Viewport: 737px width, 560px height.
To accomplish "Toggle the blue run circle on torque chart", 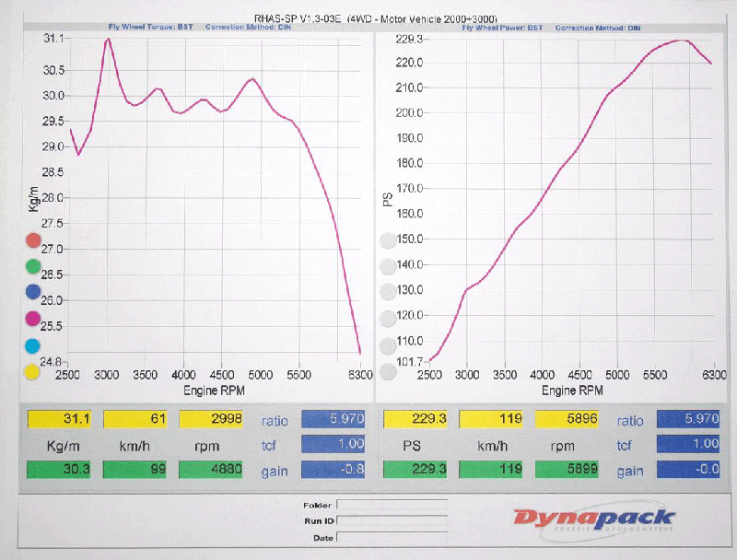I will 33,293.
